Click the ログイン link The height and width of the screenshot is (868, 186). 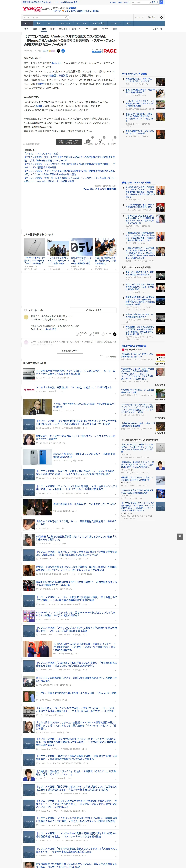[x=57, y=11]
